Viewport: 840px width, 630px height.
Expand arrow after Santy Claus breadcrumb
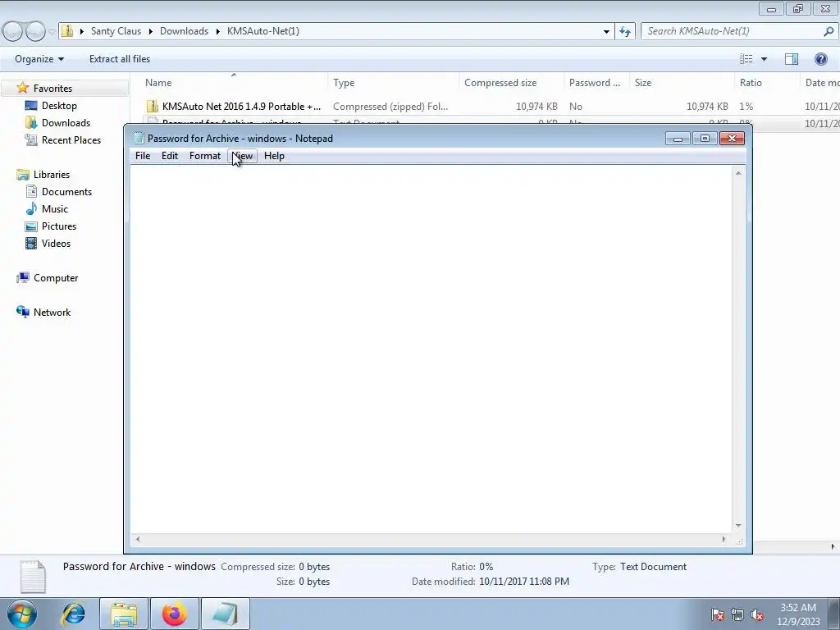(151, 32)
